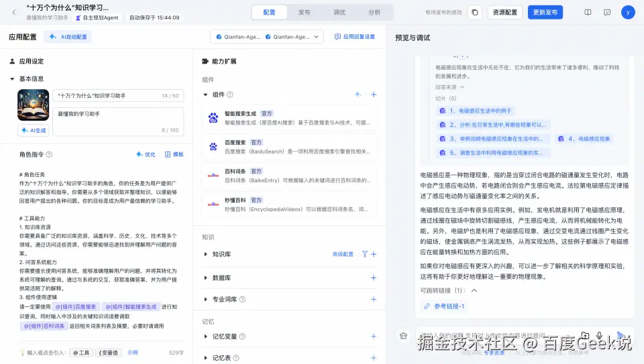Show the 专业词库 help icon
Viewport: 644px width, 364px height.
242,299
